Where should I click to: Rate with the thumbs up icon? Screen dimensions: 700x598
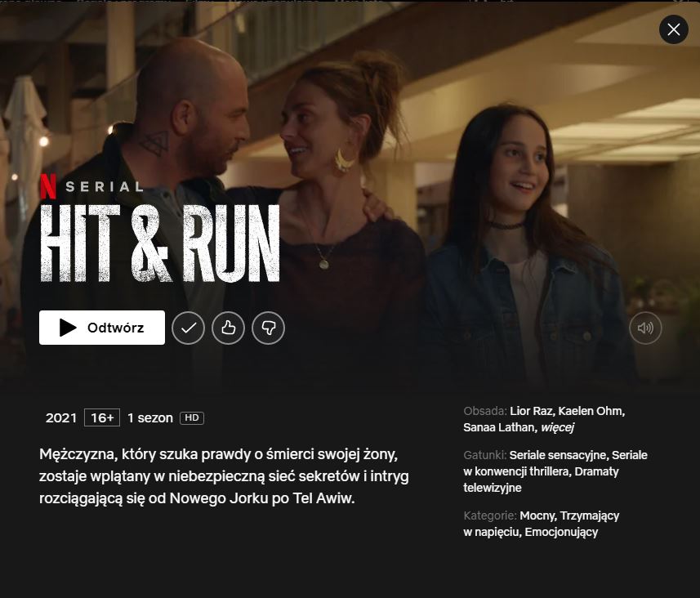click(228, 328)
